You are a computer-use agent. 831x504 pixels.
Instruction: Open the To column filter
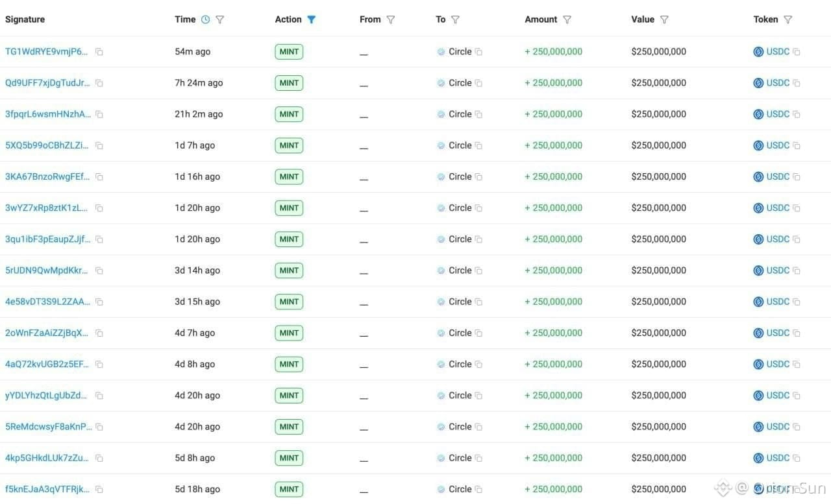(455, 19)
